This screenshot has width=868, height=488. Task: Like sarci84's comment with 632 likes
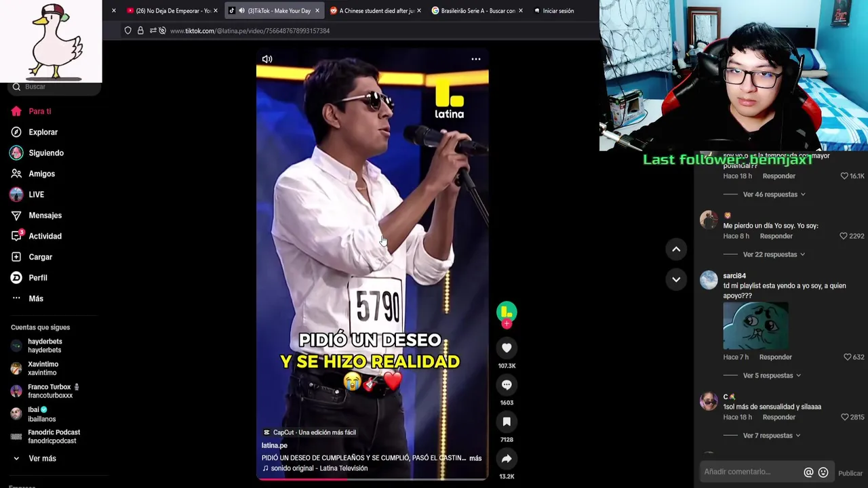coord(847,357)
